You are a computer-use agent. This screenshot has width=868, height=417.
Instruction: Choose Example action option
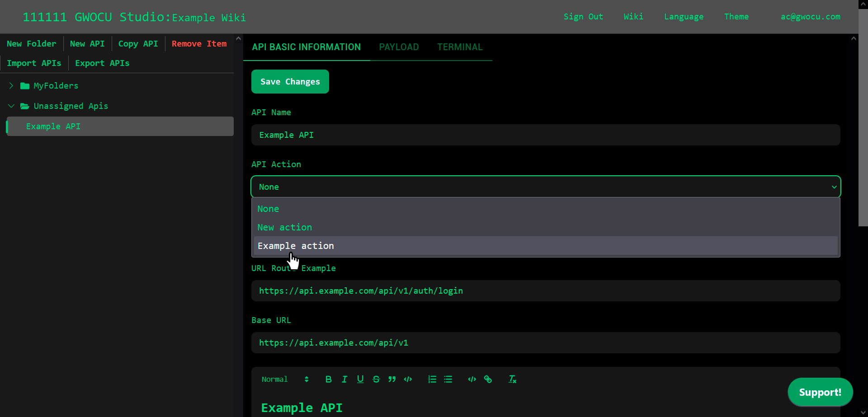coord(546,246)
